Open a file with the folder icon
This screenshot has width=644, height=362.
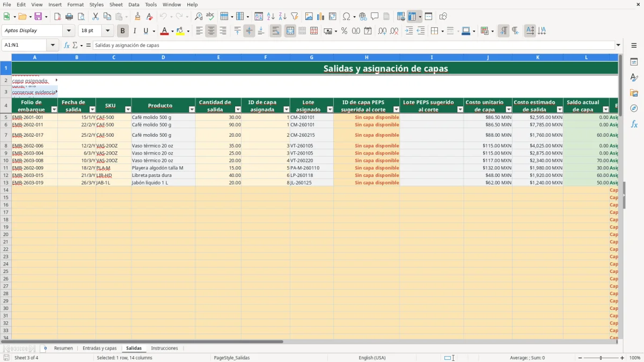(x=21, y=17)
